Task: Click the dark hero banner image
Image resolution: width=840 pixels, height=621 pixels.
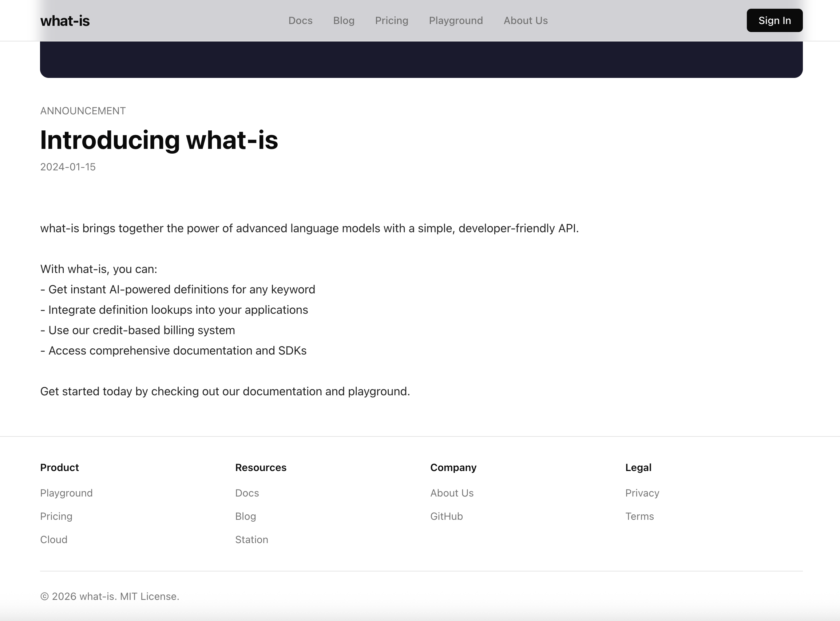Action: [x=421, y=59]
